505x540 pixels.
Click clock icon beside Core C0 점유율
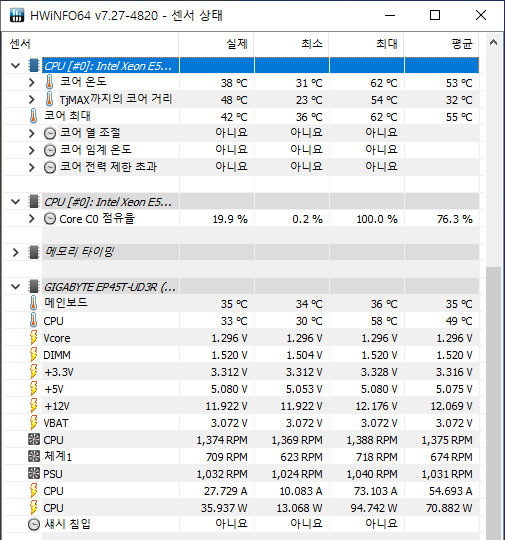pos(50,218)
